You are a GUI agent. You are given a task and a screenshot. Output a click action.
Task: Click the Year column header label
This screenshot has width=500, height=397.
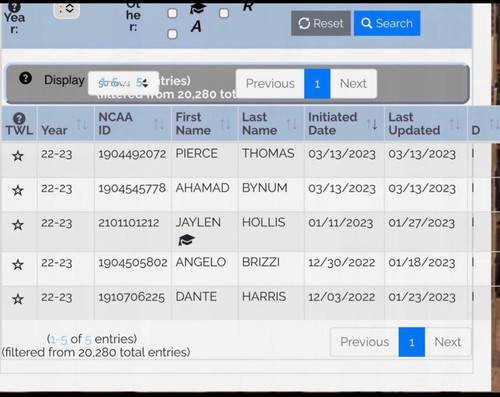tap(54, 130)
